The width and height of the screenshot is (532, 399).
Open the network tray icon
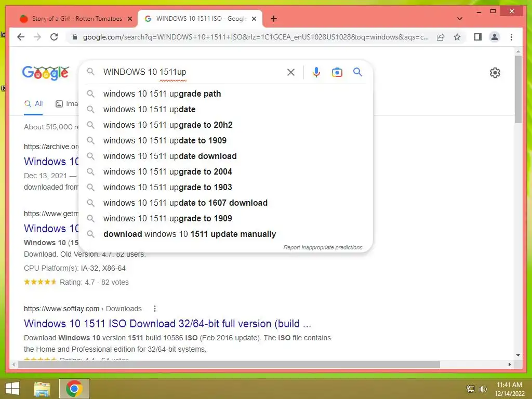pos(471,389)
